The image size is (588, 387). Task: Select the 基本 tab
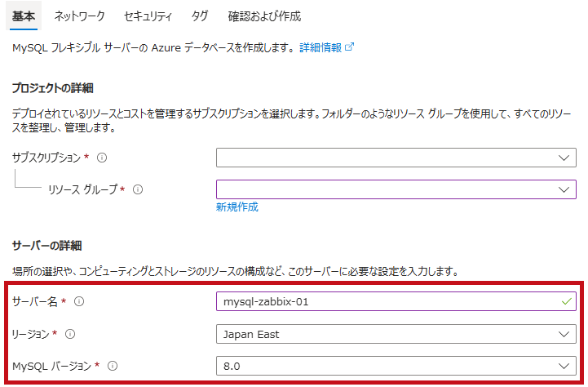click(24, 16)
